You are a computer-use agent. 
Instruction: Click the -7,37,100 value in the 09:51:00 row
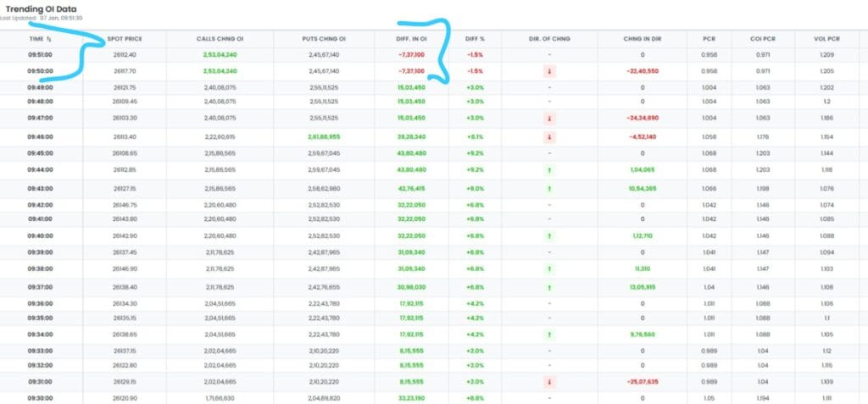[x=411, y=54]
